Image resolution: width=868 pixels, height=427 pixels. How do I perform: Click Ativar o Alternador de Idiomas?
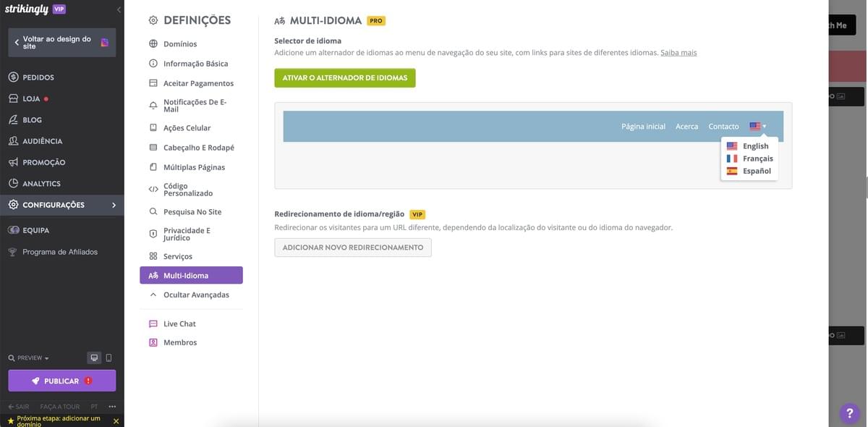tap(345, 77)
